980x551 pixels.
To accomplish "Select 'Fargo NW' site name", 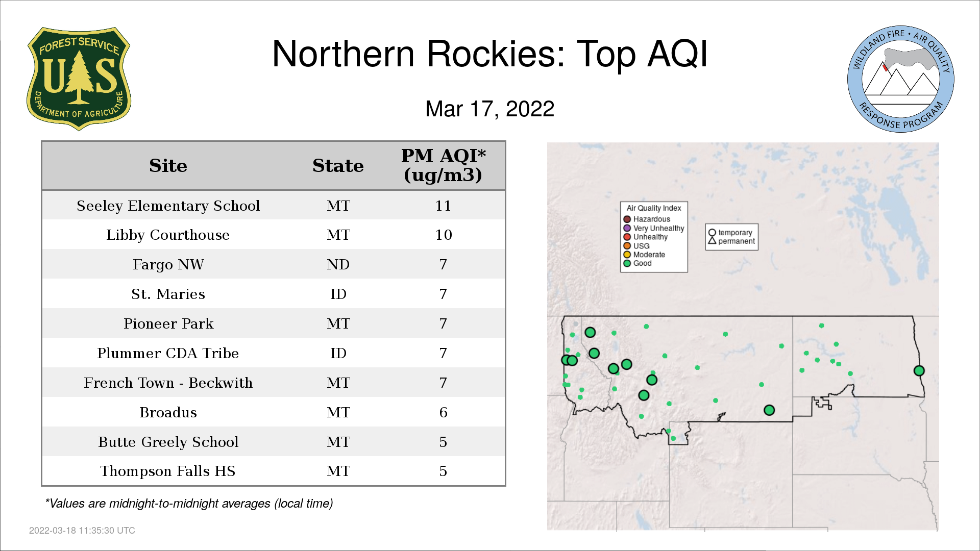I will point(168,264).
